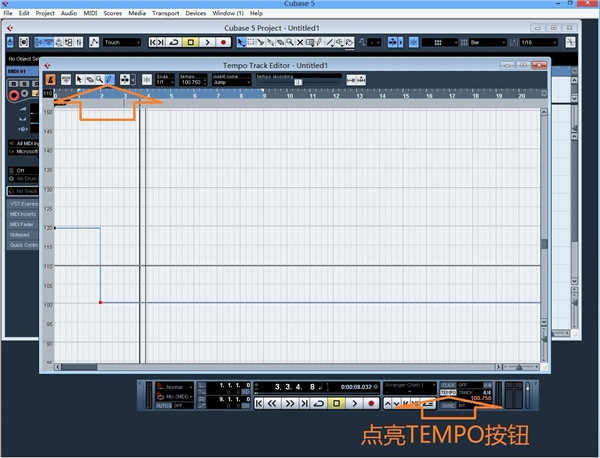Open the Transport menu

pos(163,13)
